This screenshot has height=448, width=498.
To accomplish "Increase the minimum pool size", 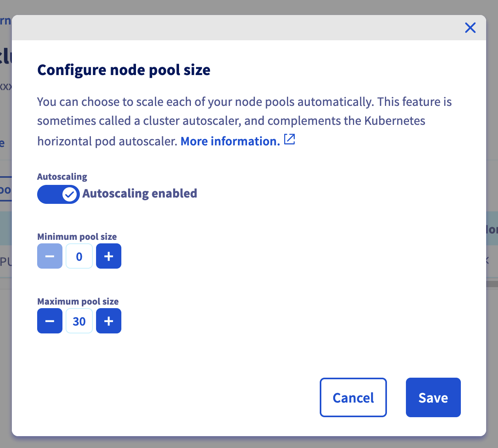I will 109,256.
